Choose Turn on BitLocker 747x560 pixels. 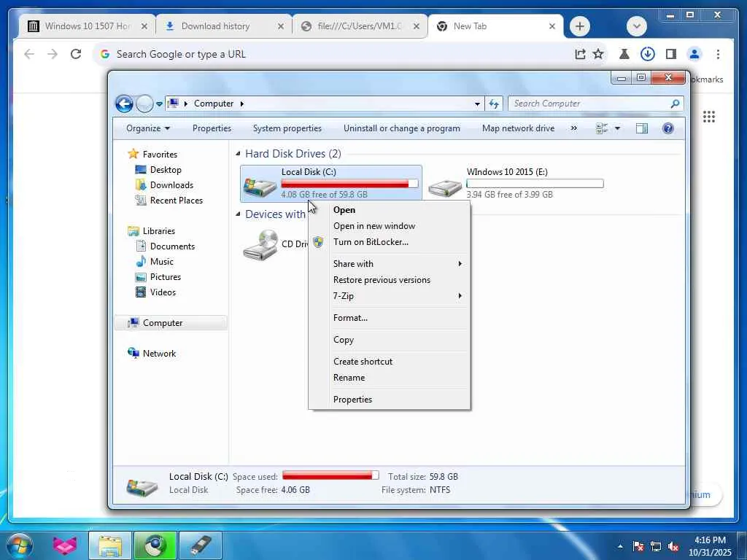[390, 242]
